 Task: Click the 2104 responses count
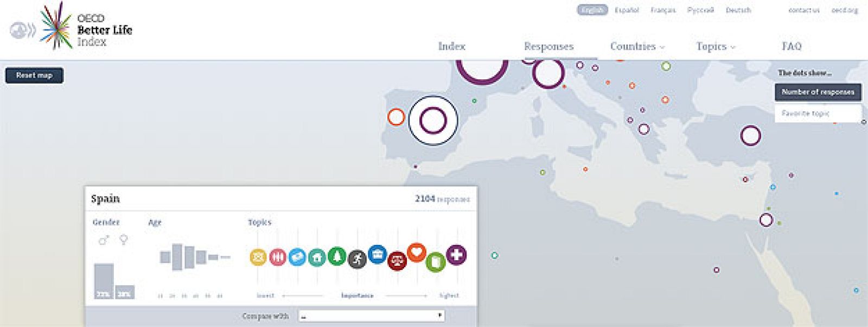tap(442, 199)
